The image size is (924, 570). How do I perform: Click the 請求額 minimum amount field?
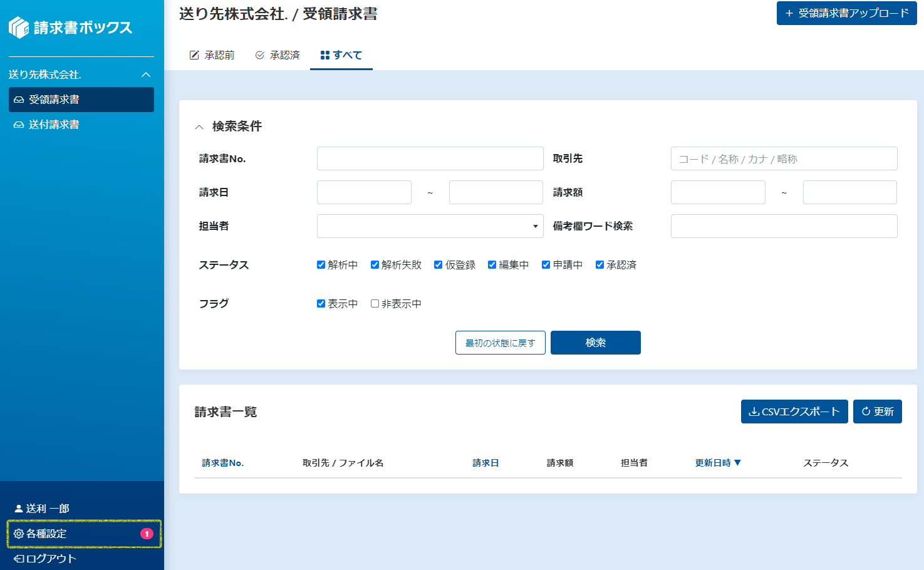718,192
